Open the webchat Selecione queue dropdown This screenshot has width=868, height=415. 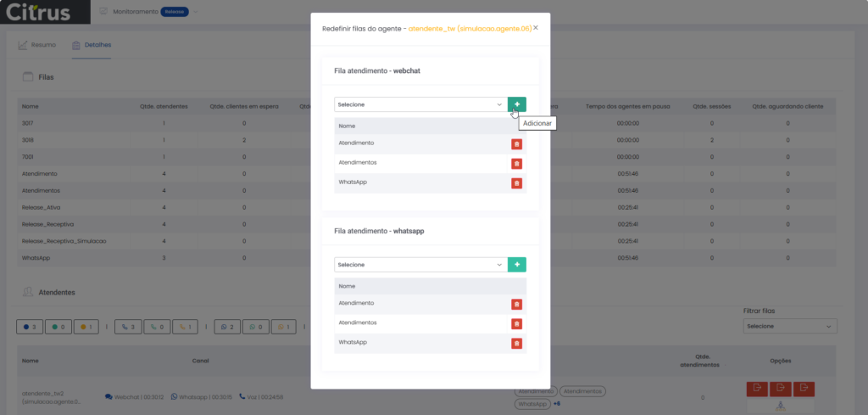(420, 104)
